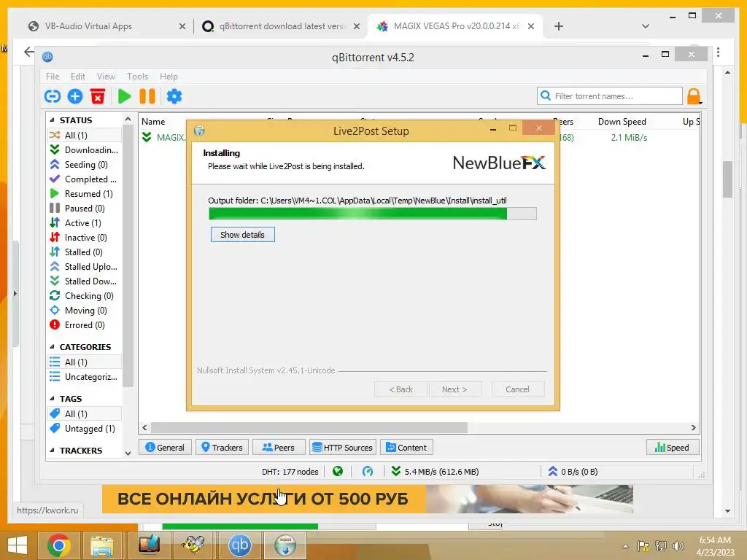Open the qBittorrent File menu
Viewport: 747px width, 560px height.
point(53,76)
